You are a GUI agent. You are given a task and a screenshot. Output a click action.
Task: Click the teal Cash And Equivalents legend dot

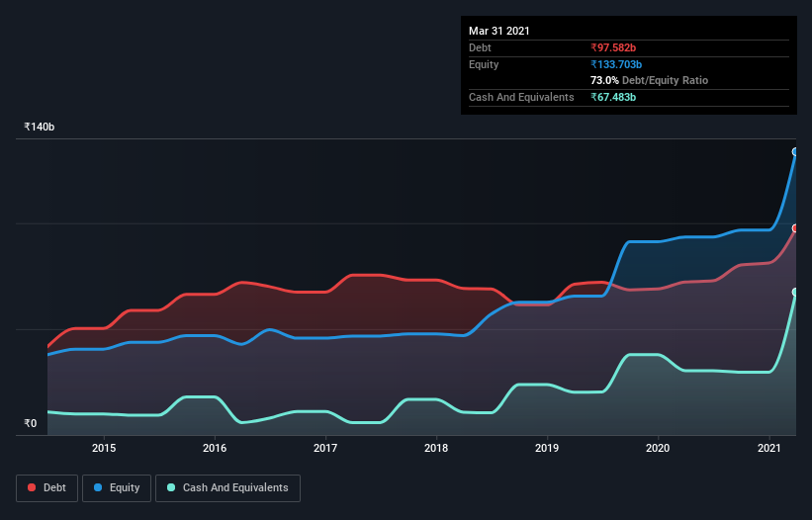171,487
